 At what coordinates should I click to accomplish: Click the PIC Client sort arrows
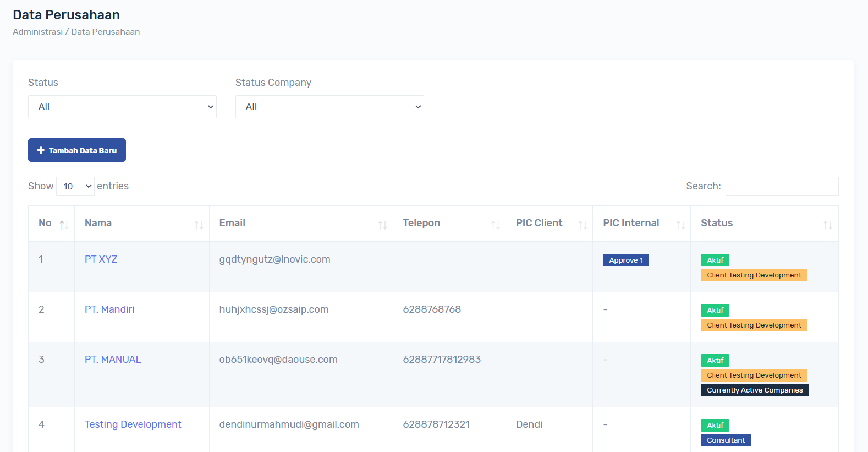[x=583, y=225]
